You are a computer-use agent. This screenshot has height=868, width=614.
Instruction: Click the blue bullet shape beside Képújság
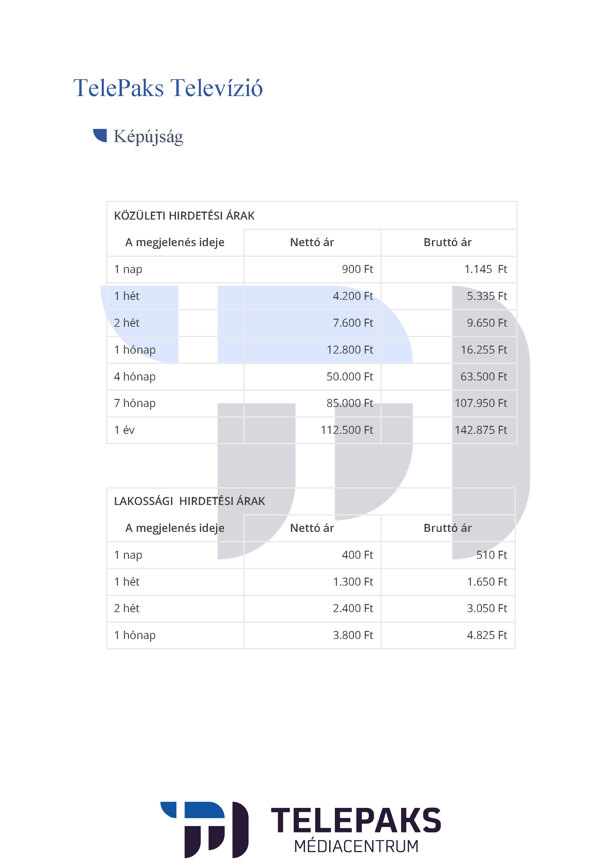click(x=100, y=135)
